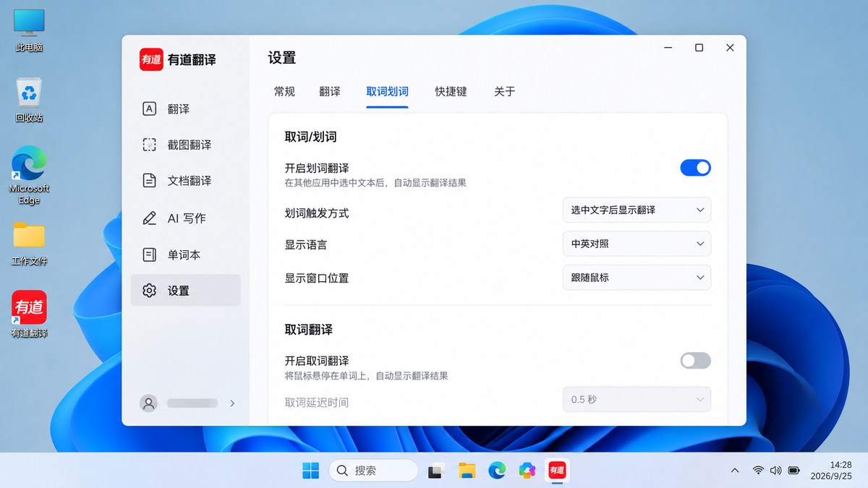
Task: Open 单词本 notebook icon
Action: [x=149, y=254]
